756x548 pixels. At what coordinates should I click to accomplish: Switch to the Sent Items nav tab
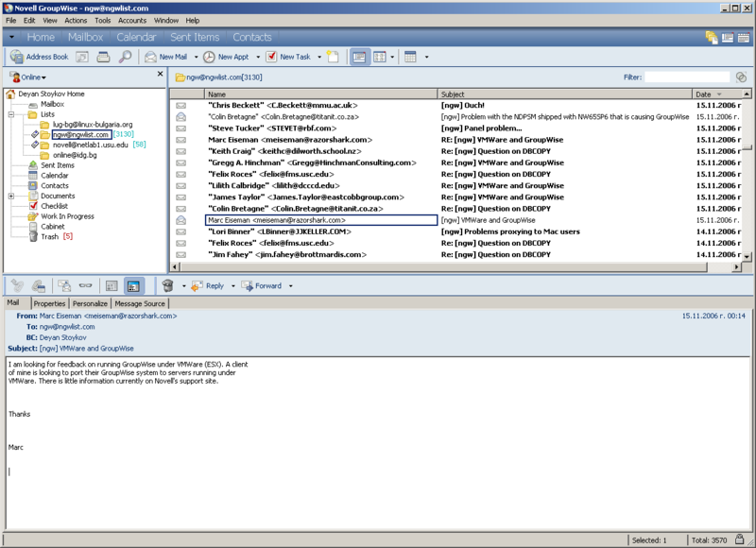click(195, 37)
